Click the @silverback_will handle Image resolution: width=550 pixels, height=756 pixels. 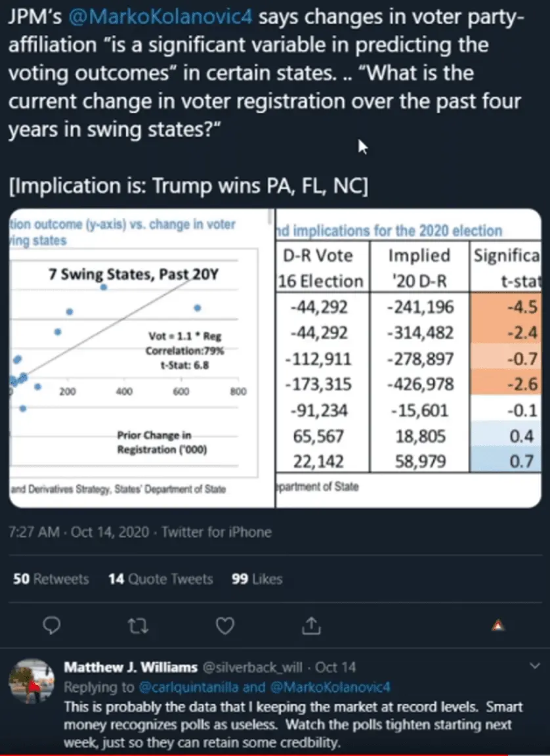coord(252,667)
